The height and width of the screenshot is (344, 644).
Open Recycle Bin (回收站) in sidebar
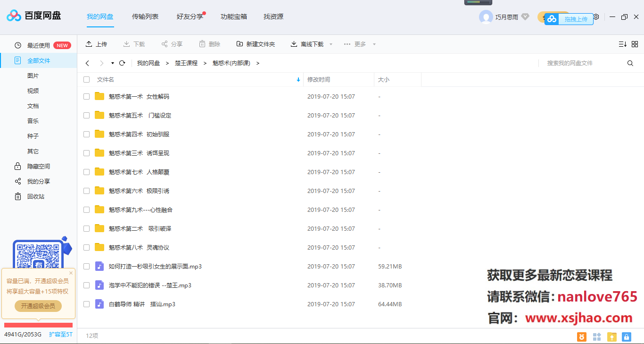(35, 196)
